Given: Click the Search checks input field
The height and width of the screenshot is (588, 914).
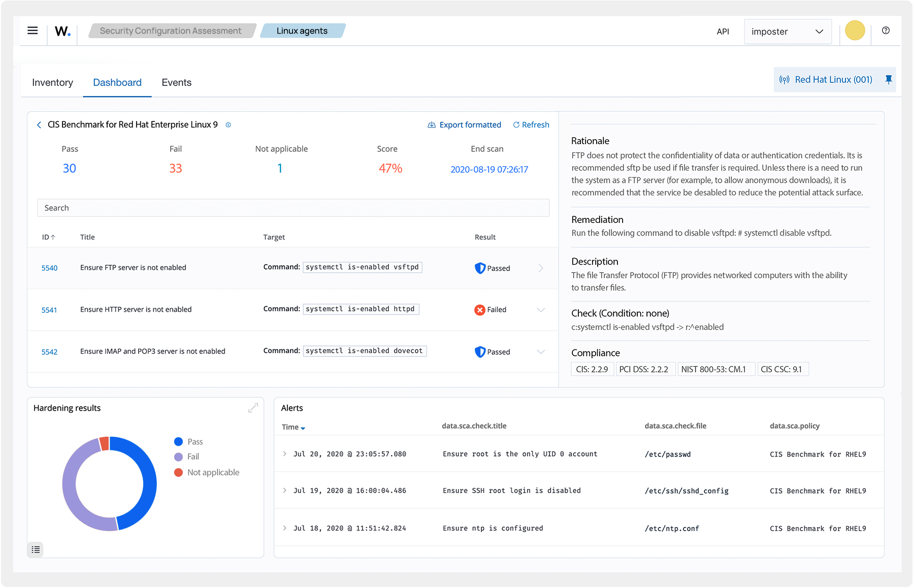Looking at the screenshot, I should coord(293,208).
